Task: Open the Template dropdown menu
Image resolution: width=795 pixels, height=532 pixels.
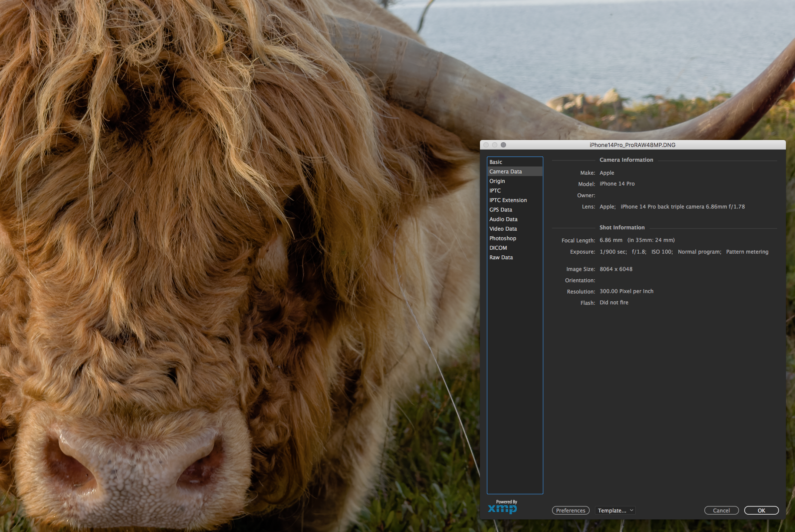Action: (x=615, y=510)
